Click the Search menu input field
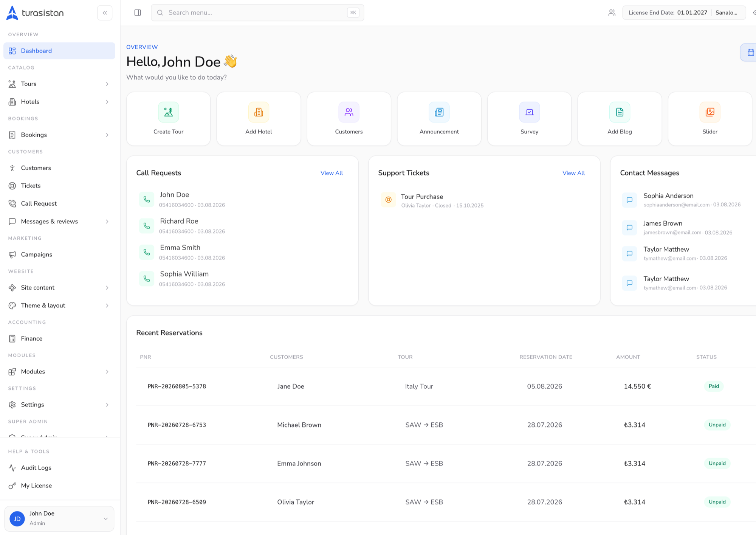The width and height of the screenshot is (756, 535). tap(257, 13)
